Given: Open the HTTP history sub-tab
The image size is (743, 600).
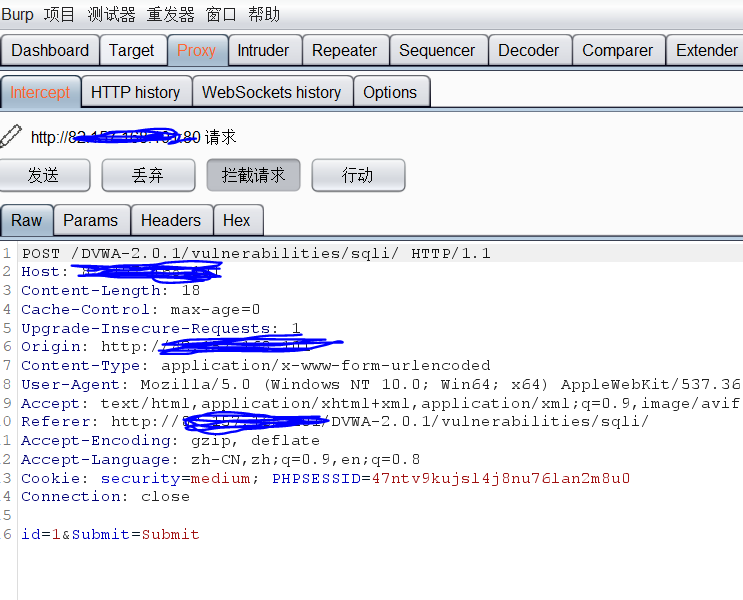Looking at the screenshot, I should pos(136,92).
